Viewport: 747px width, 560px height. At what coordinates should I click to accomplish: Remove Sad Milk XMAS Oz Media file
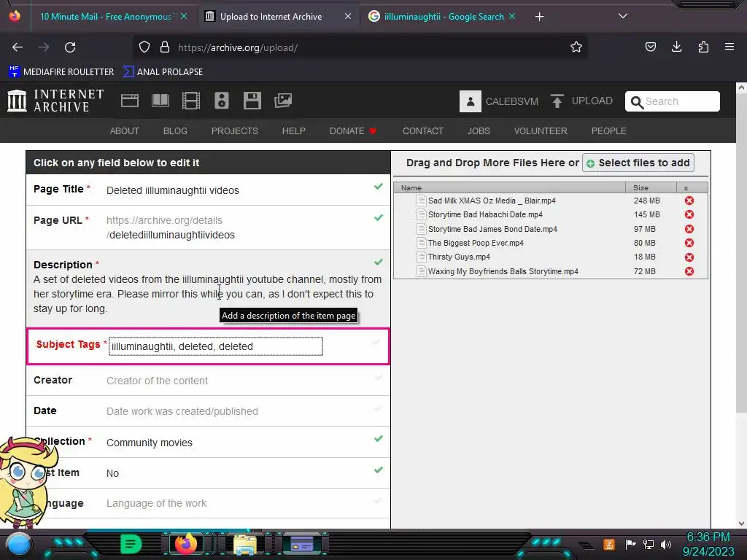(x=689, y=201)
